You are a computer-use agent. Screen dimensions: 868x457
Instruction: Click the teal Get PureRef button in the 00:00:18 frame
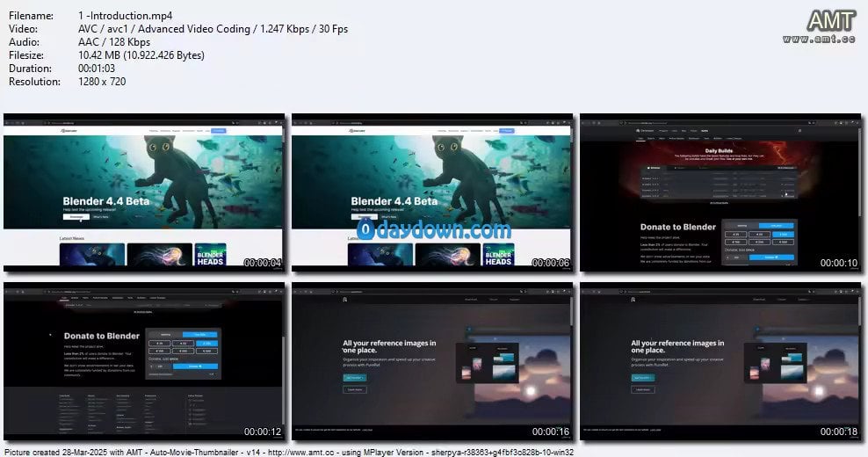coord(643,378)
